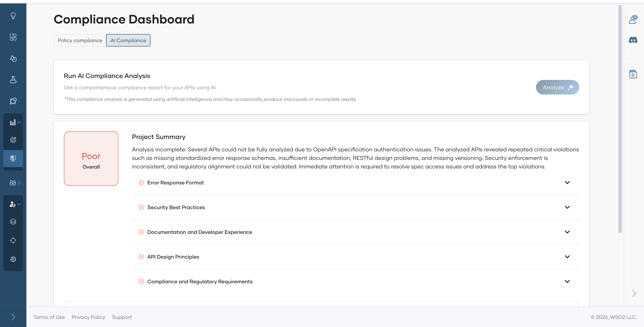Click the Security Best Practices label

pos(176,207)
